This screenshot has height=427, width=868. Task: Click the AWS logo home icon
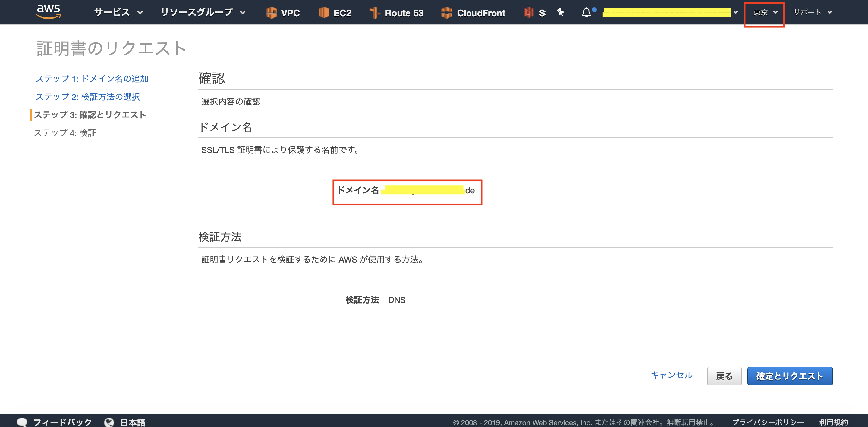pos(49,12)
